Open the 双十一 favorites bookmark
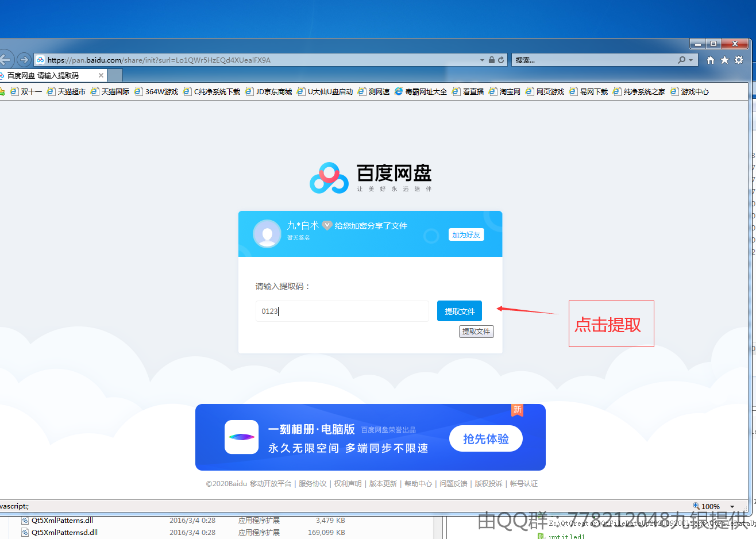 pyautogui.click(x=26, y=91)
